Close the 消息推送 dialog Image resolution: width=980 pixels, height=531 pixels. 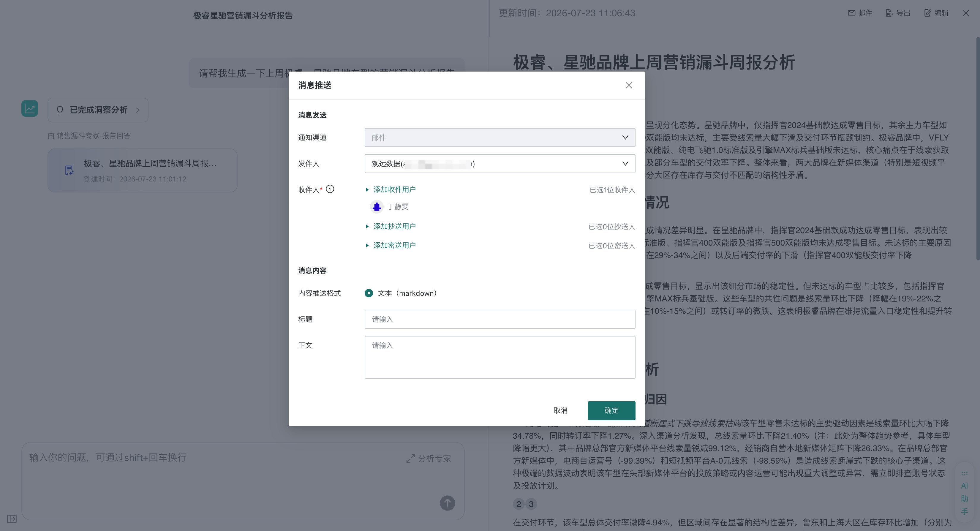629,85
